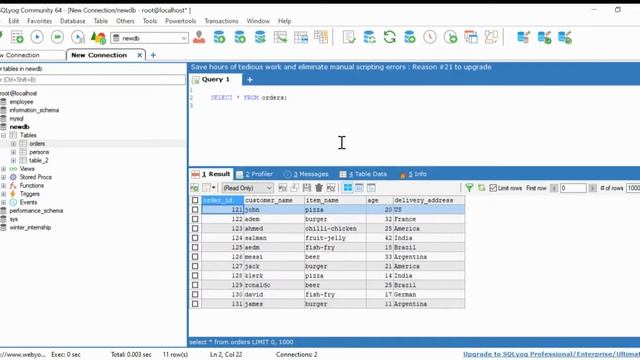The image size is (640, 360).
Task: Open a new query editor from toolbar
Action: (17, 38)
